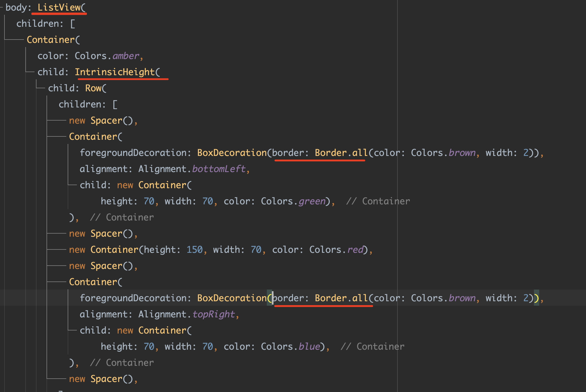Image resolution: width=586 pixels, height=392 pixels.
Task: Click '// Container' comment after Colors.green
Action: pyautogui.click(x=378, y=201)
